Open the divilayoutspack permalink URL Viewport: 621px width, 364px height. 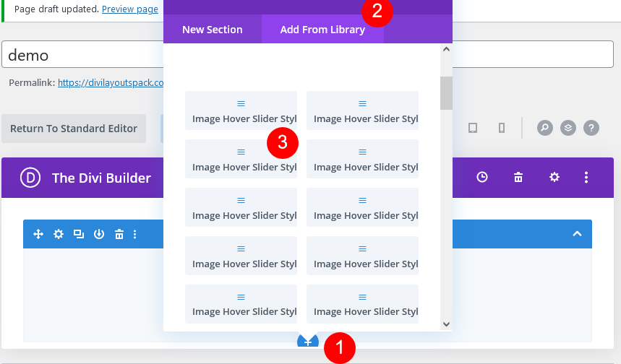click(x=111, y=82)
